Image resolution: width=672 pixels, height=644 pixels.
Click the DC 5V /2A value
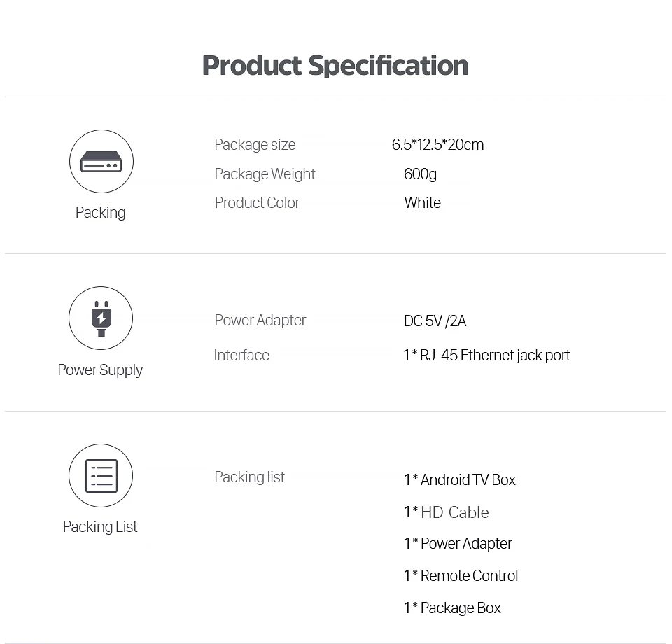tap(435, 321)
